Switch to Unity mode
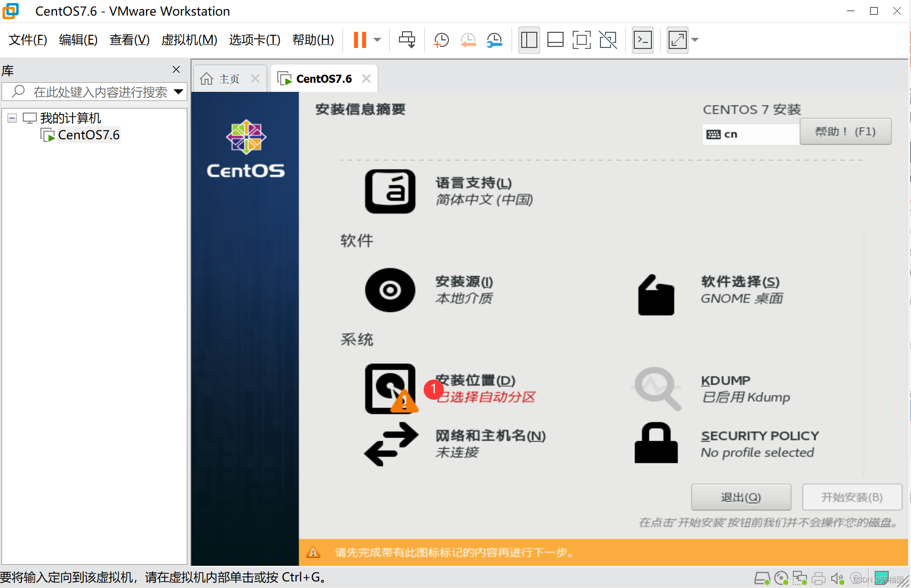 tap(608, 40)
